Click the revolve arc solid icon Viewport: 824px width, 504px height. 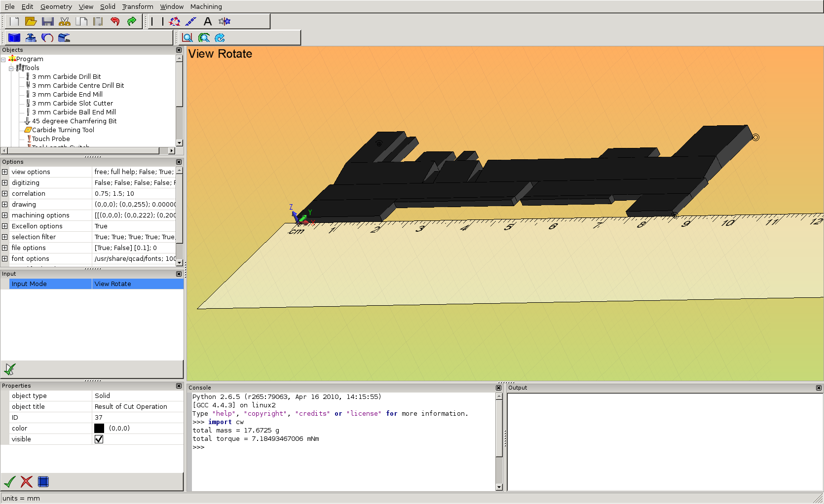coord(47,37)
